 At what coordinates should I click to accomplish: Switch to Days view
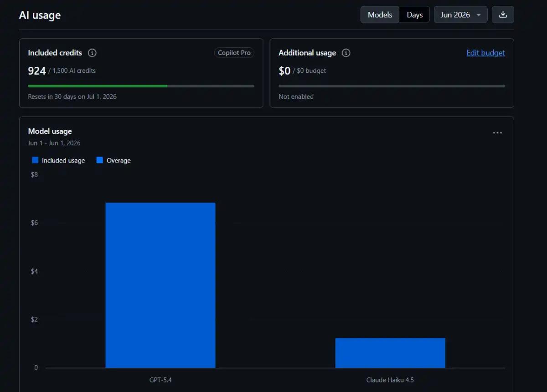[415, 15]
